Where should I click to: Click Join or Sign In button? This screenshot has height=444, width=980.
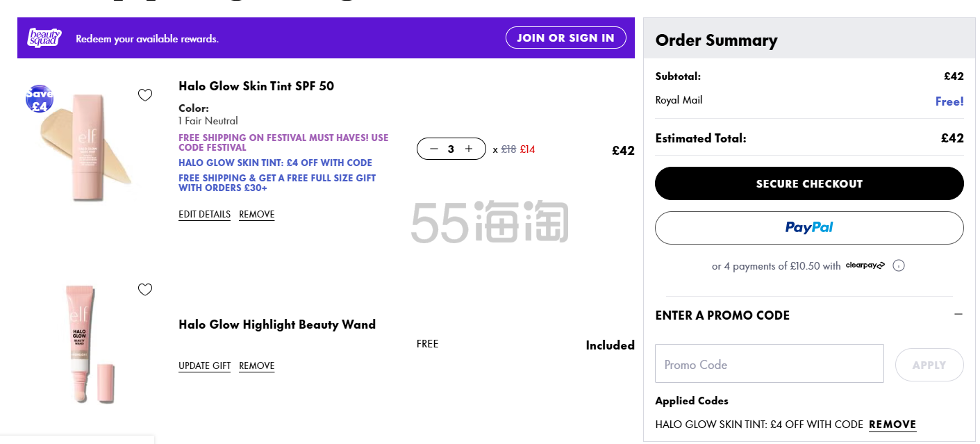click(565, 38)
